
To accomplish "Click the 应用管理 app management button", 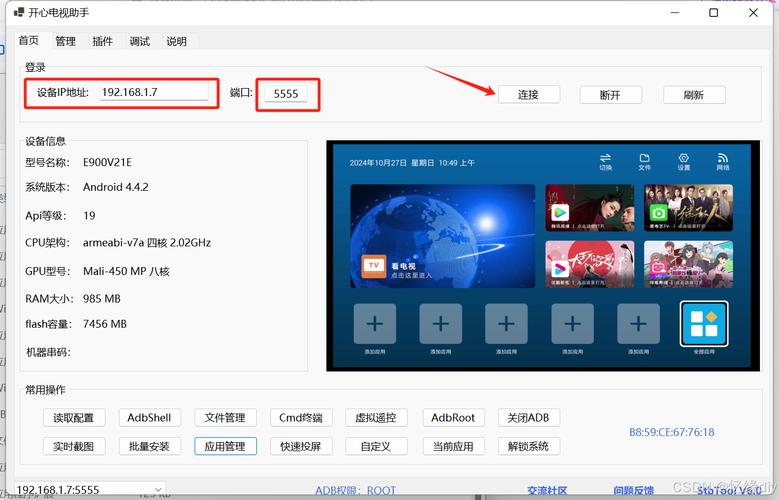I will pos(225,446).
